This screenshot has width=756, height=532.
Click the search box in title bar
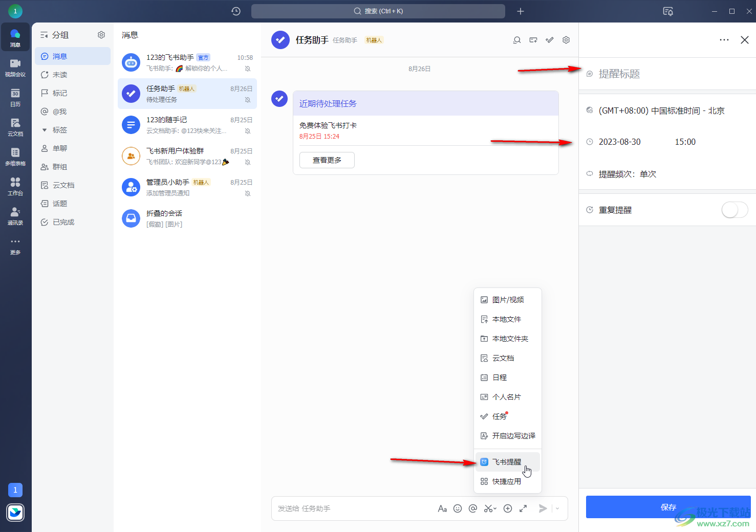pos(378,11)
